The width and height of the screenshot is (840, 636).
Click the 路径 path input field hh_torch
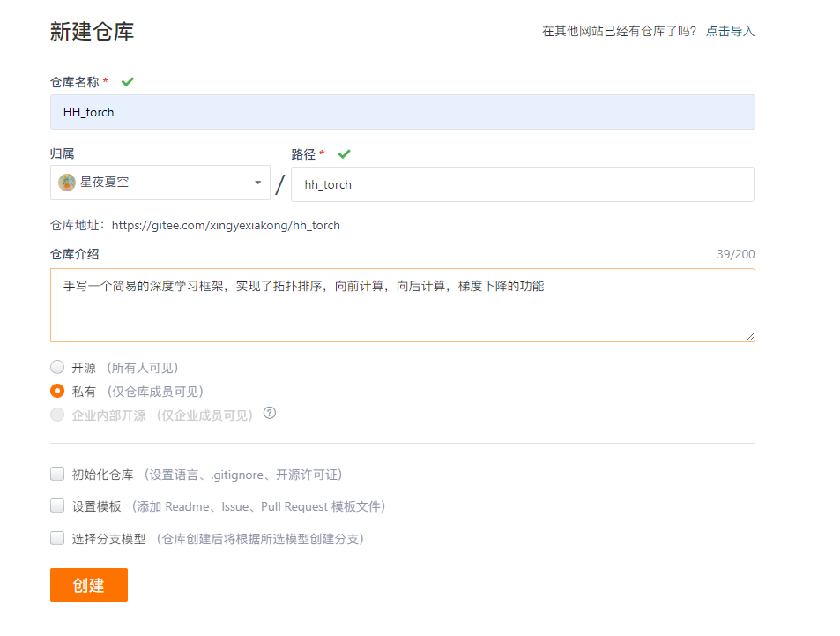[x=523, y=184]
